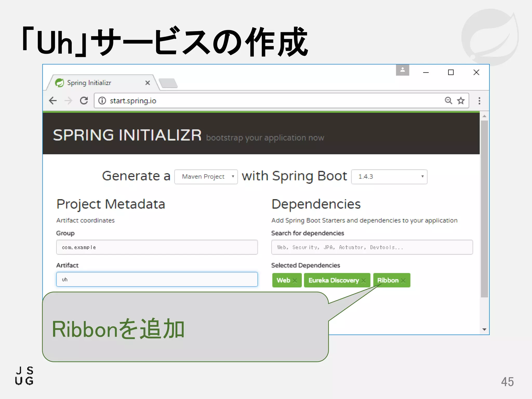Reload the Spring Initializr page
The width and height of the screenshot is (532, 399).
(x=84, y=101)
